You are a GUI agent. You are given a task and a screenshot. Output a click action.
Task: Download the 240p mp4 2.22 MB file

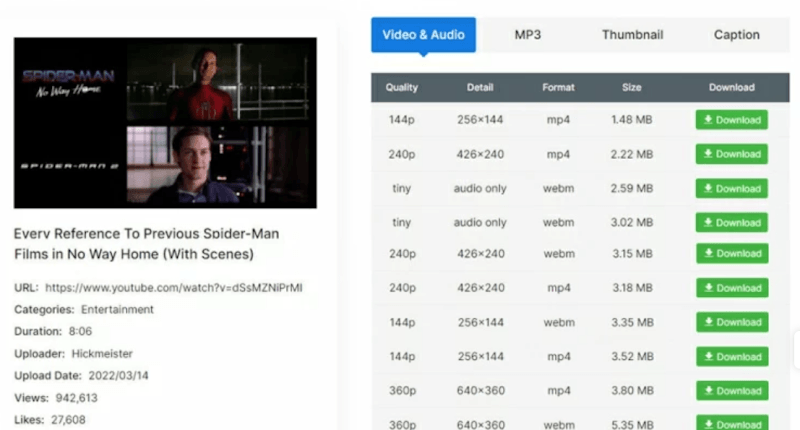(x=732, y=154)
